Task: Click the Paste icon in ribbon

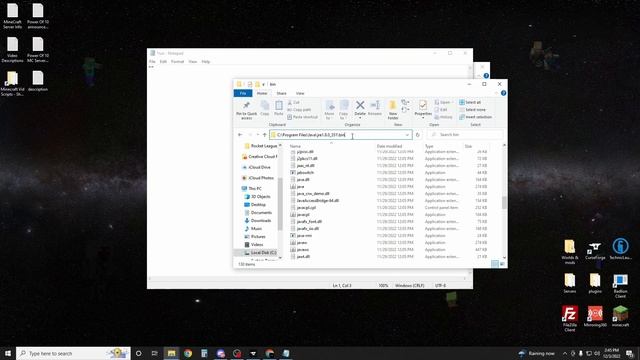Action: pyautogui.click(x=278, y=106)
